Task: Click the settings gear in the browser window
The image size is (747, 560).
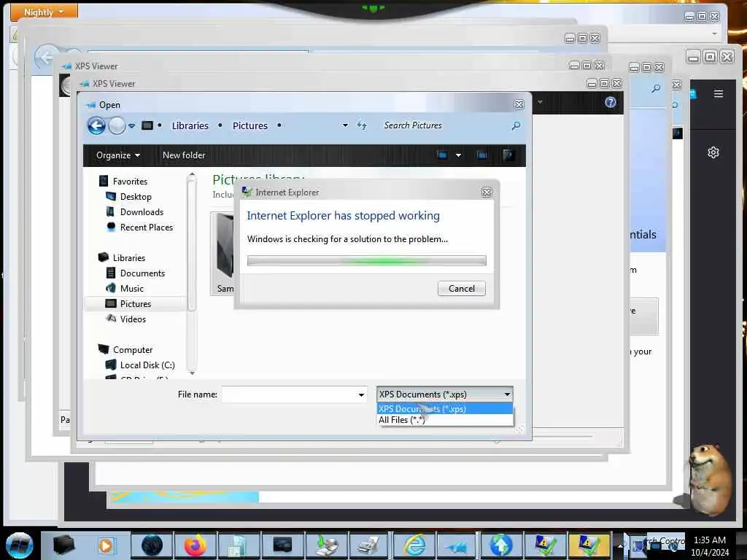Action: pos(713,152)
